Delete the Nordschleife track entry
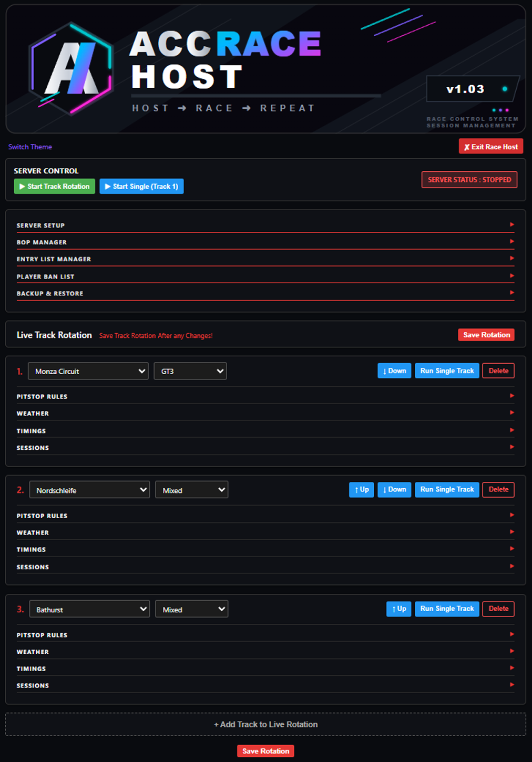This screenshot has height=762, width=532. pyautogui.click(x=498, y=490)
